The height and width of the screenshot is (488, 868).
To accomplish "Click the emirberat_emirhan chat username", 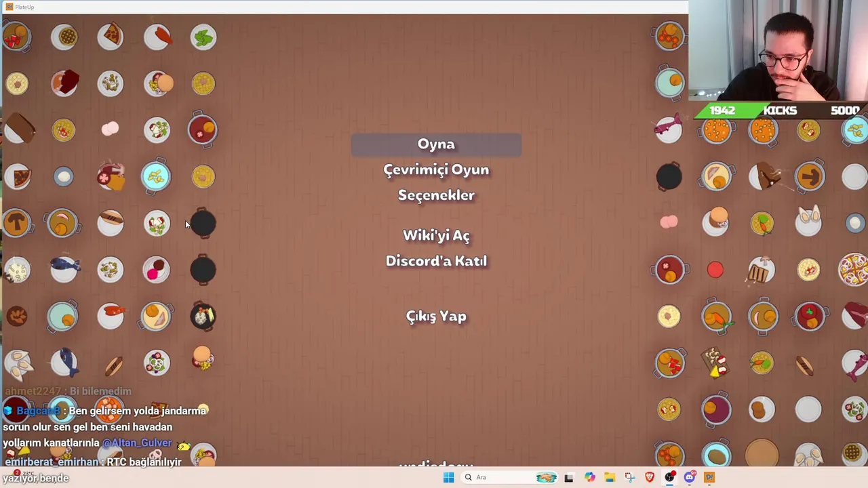I will coord(52,462).
